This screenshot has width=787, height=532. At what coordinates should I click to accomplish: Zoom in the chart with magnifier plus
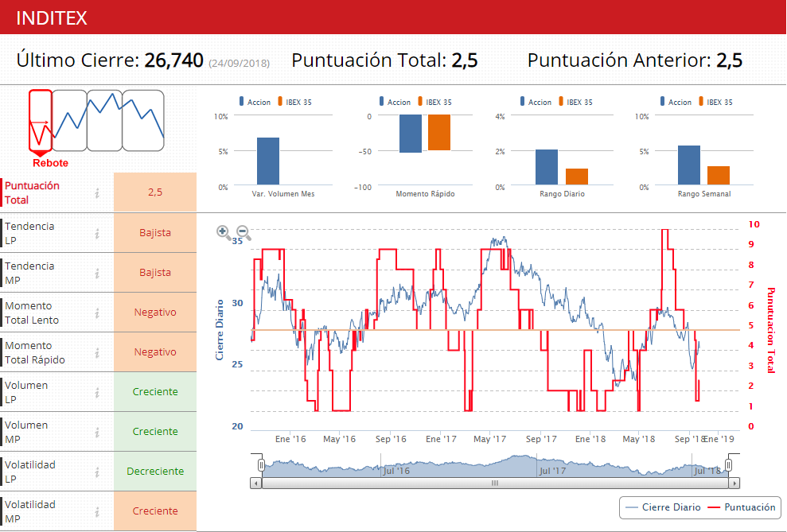point(224,232)
